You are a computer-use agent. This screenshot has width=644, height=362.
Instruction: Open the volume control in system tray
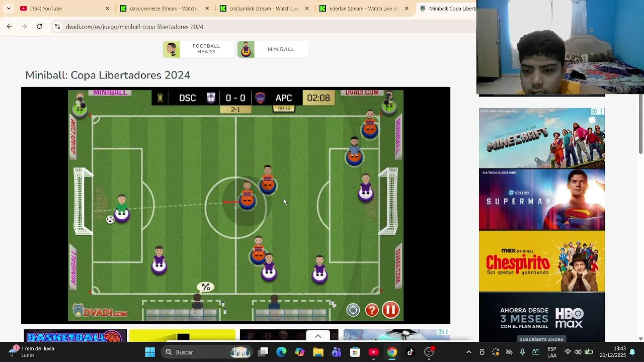coord(578,352)
